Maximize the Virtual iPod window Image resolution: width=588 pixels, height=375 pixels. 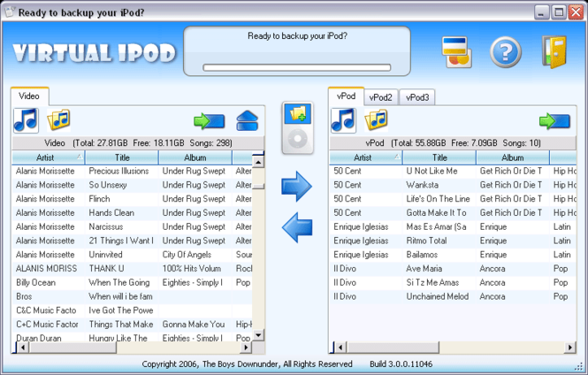[558, 12]
